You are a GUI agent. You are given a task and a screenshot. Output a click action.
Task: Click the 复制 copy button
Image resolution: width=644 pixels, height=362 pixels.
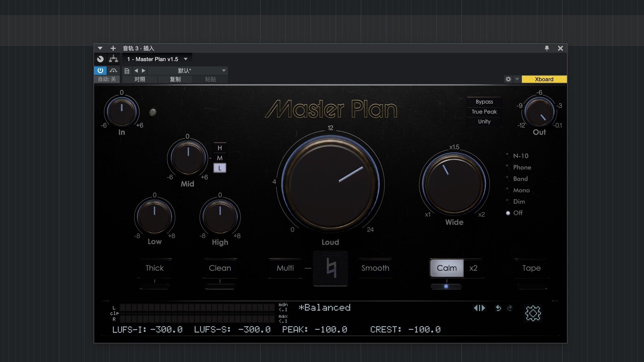[x=175, y=79]
